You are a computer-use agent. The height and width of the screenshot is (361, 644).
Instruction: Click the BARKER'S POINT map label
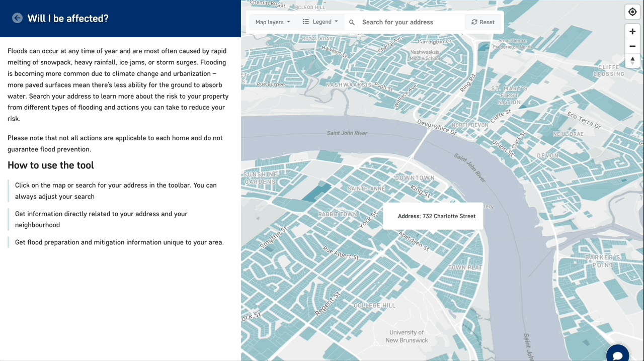603,261
